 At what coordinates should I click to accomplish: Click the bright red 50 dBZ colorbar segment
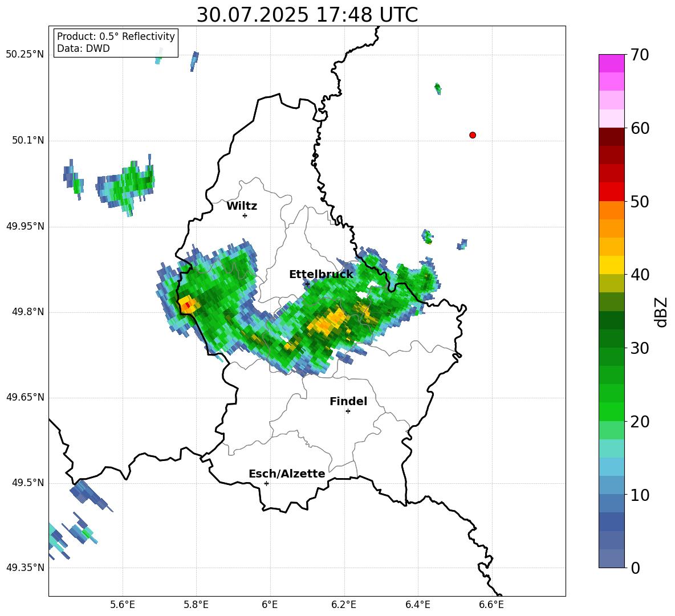click(x=611, y=192)
